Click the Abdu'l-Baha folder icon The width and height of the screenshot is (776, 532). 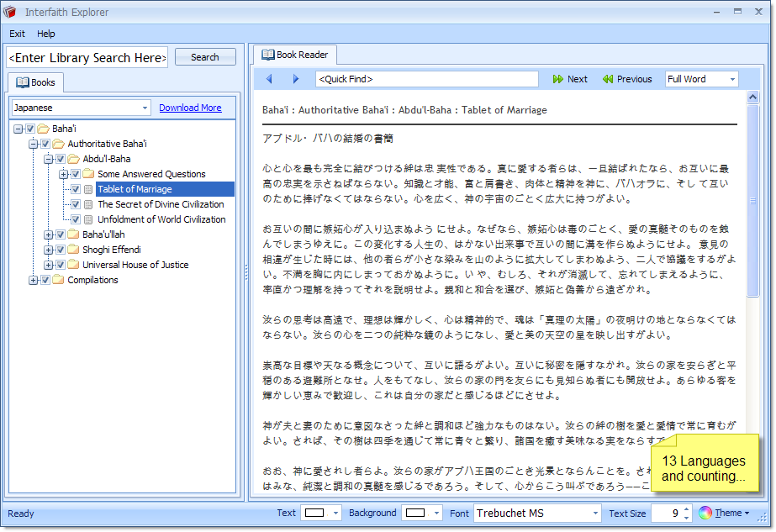(x=74, y=159)
